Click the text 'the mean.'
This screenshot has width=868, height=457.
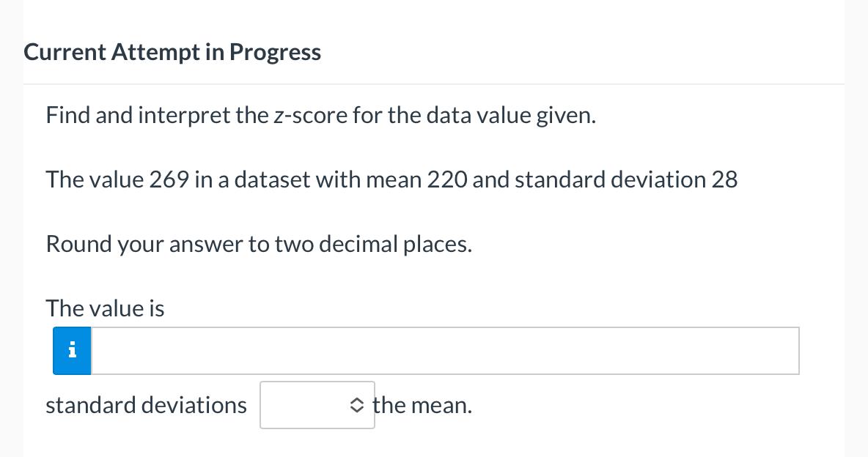pos(422,404)
